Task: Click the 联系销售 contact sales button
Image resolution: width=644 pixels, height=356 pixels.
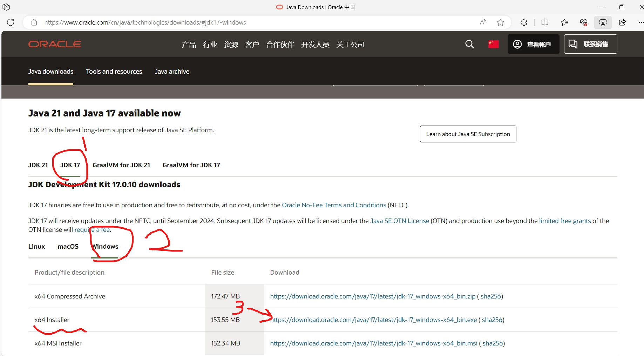Action: (590, 44)
